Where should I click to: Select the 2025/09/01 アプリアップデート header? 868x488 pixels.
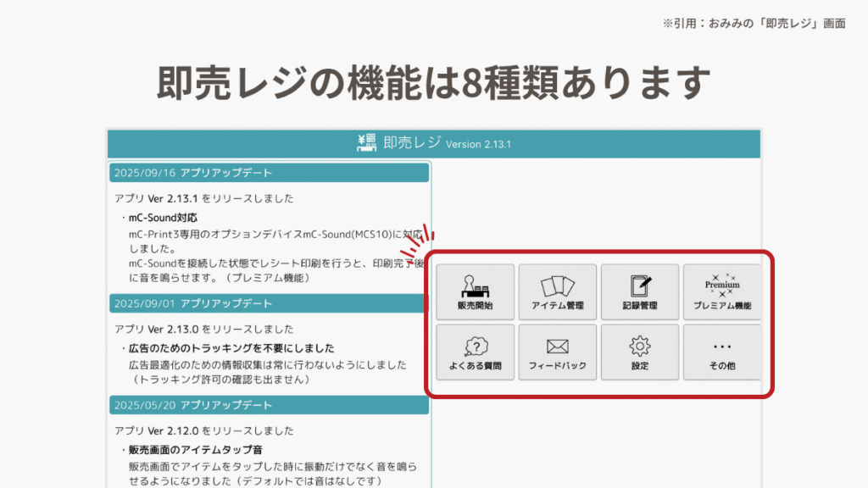tap(269, 303)
